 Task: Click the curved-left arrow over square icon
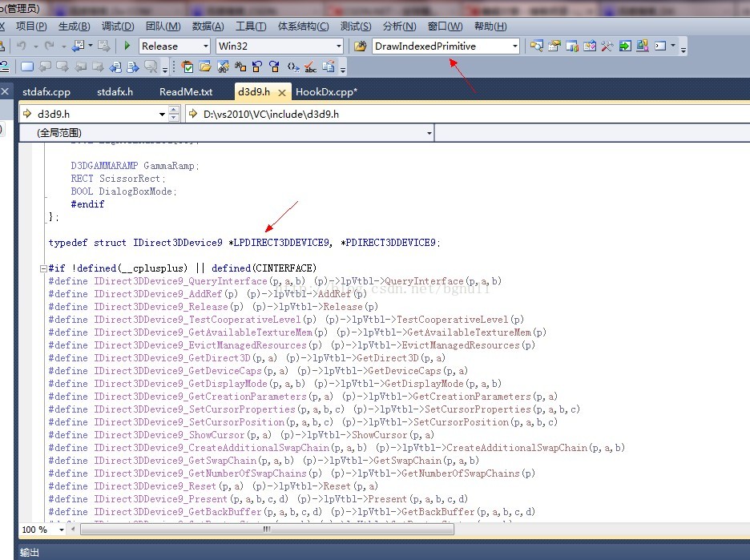257,67
